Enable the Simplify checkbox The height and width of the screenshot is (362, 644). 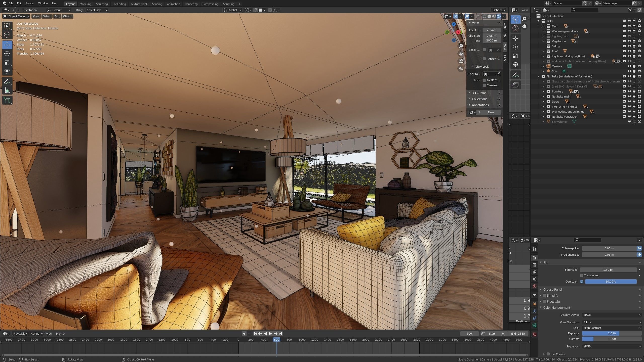(x=545, y=295)
